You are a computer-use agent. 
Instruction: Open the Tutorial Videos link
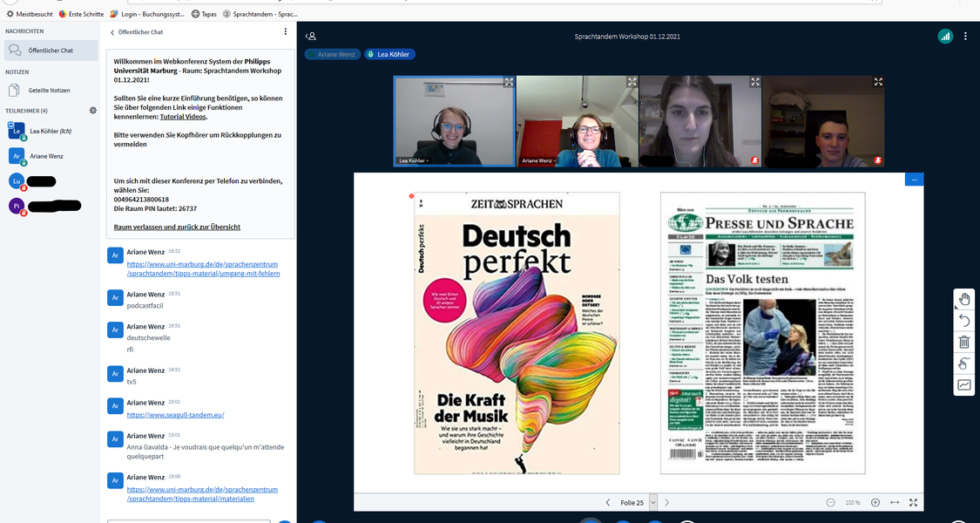tap(183, 117)
